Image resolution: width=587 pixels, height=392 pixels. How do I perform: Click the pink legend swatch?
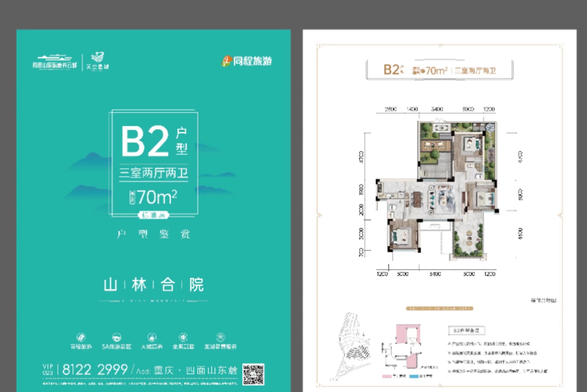point(387,376)
